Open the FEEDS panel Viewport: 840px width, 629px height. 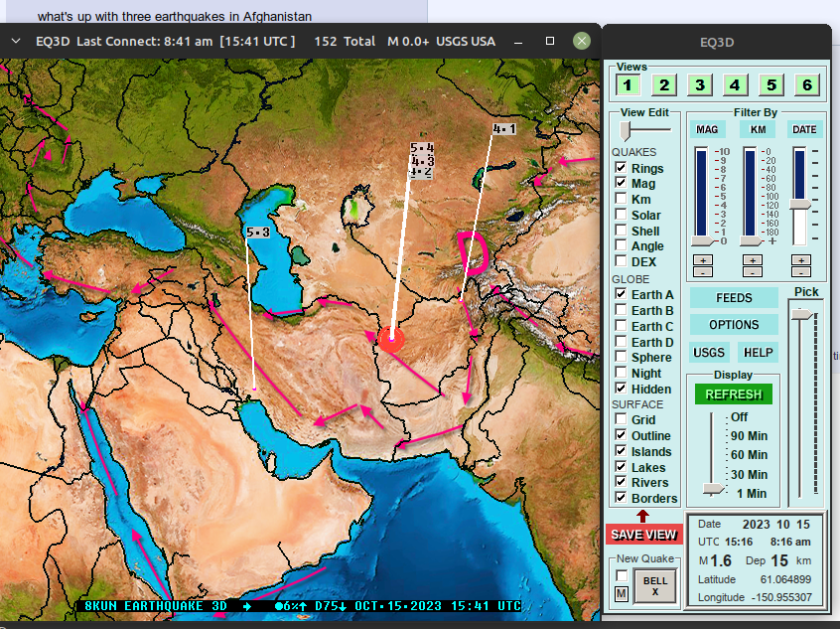coord(734,298)
